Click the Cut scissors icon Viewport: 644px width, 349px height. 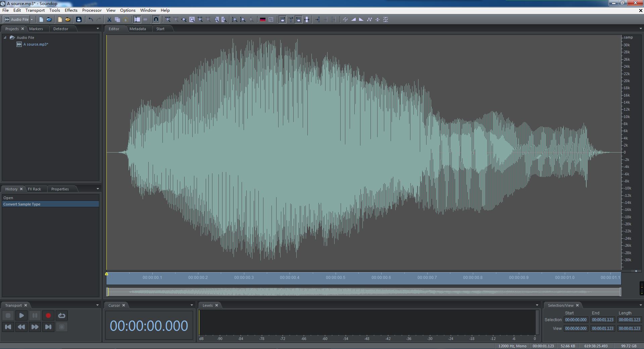point(109,19)
